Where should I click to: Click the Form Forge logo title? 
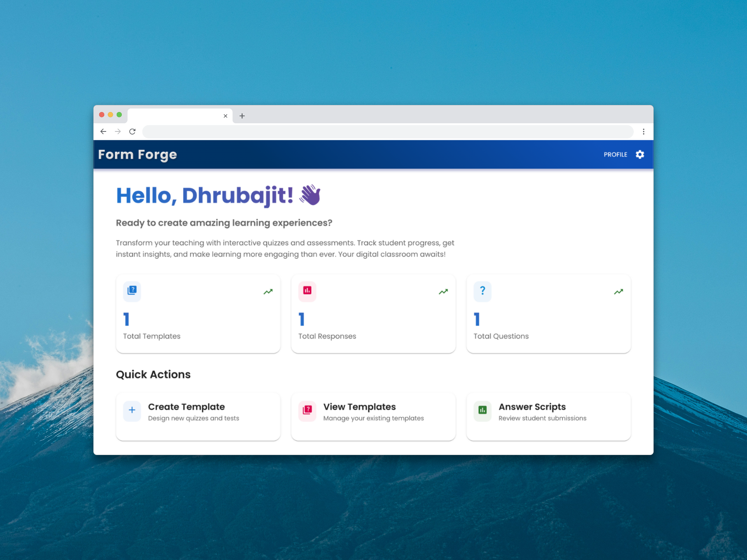137,154
